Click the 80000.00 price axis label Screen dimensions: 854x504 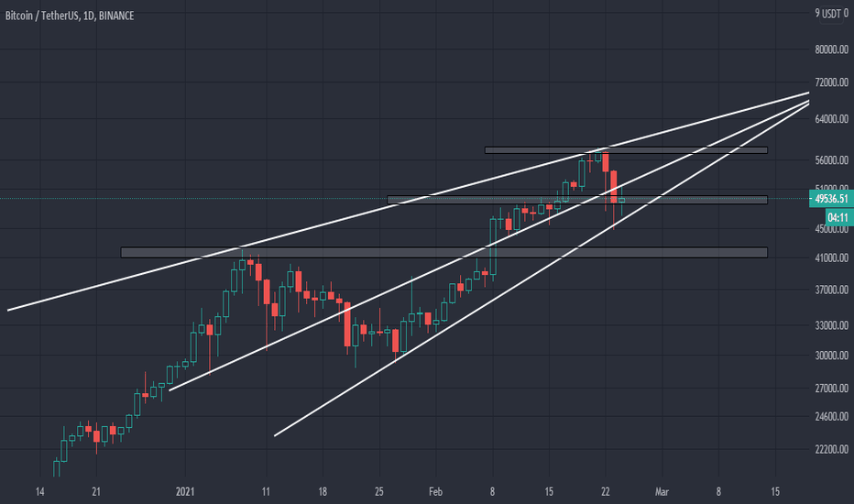832,49
